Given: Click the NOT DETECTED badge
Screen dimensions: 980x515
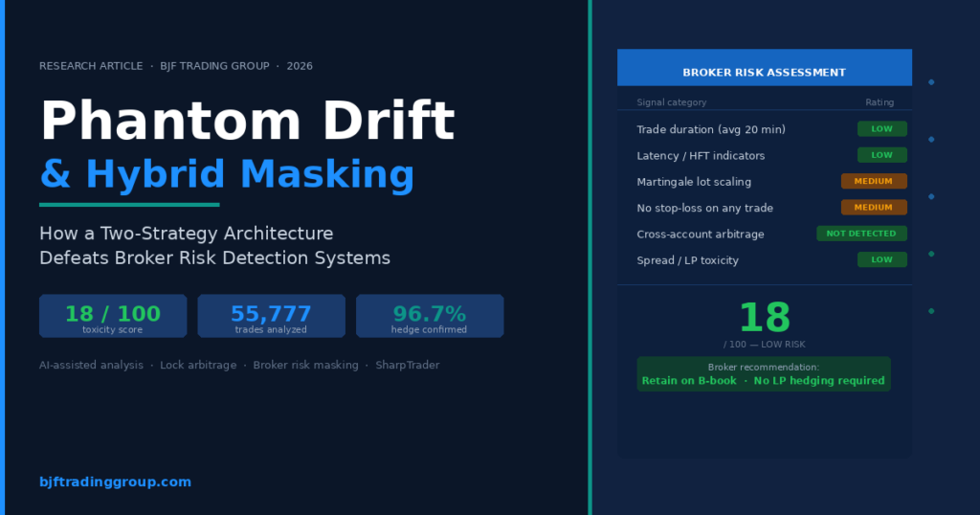Looking at the screenshot, I should click(861, 234).
